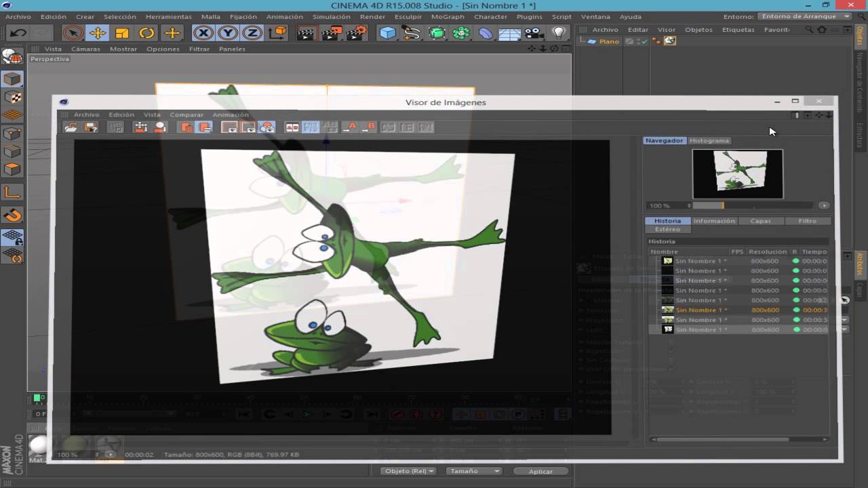Click the Resolución column header

[767, 251]
